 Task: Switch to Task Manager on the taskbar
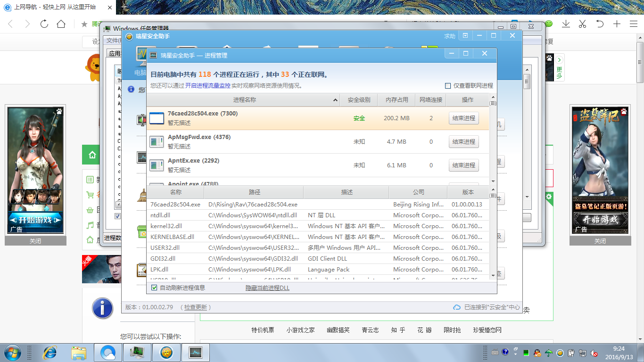click(x=137, y=353)
